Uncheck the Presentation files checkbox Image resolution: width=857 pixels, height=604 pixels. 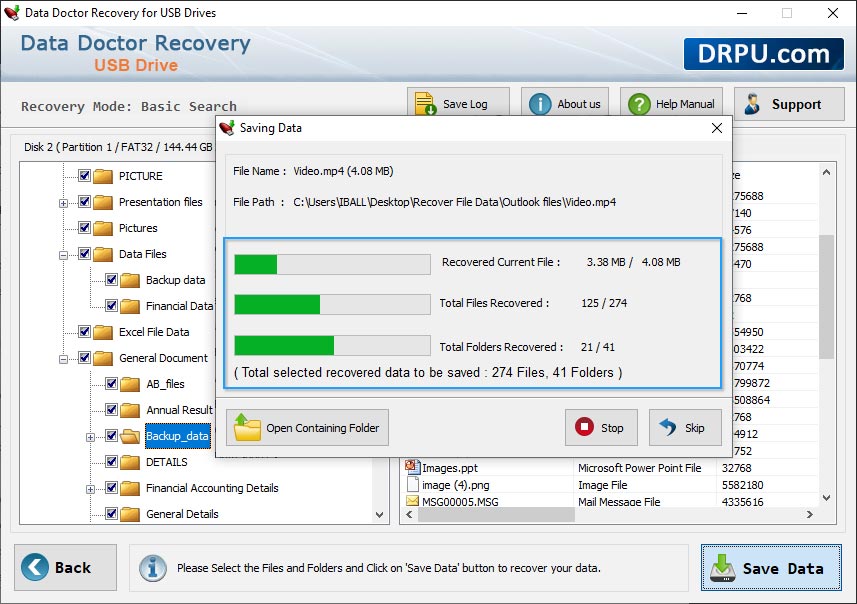[84, 202]
